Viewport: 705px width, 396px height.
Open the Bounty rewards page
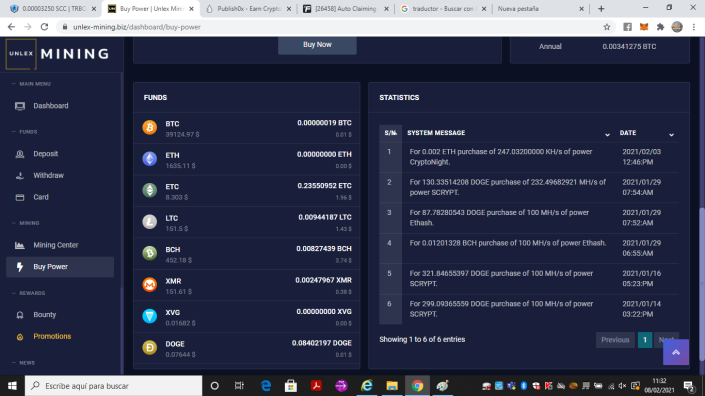pos(45,315)
